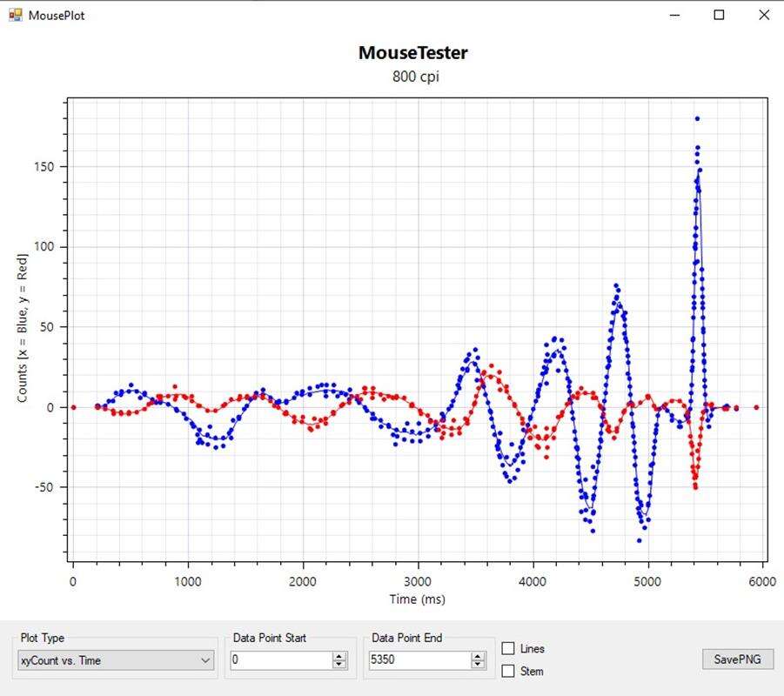Click inside the Data Point Start field
The height and width of the screenshot is (696, 784).
pos(280,660)
